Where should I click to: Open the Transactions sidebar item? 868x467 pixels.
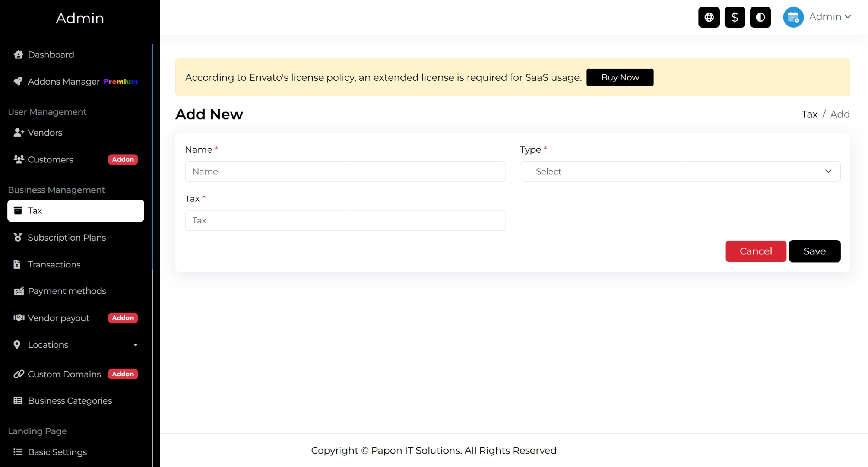pos(54,264)
